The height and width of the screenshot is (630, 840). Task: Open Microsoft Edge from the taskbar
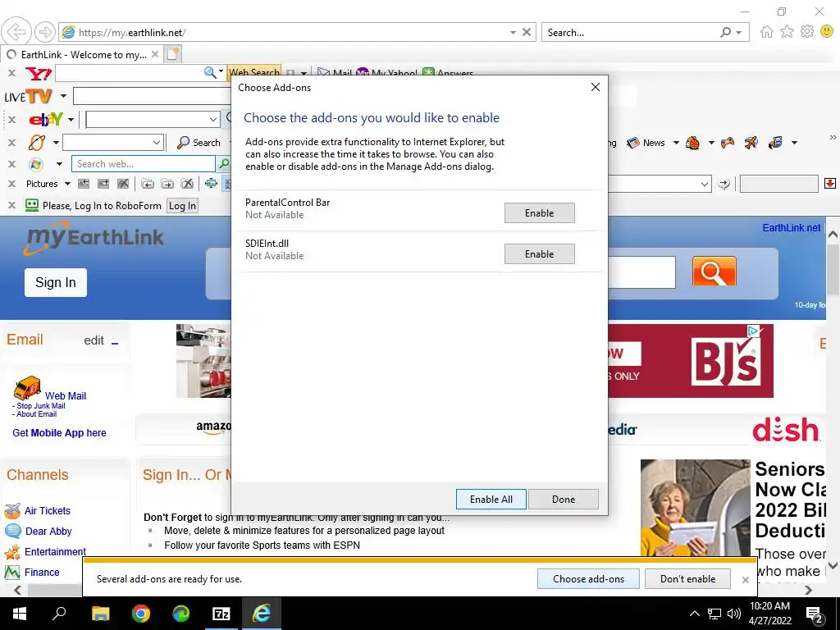pyautogui.click(x=181, y=614)
